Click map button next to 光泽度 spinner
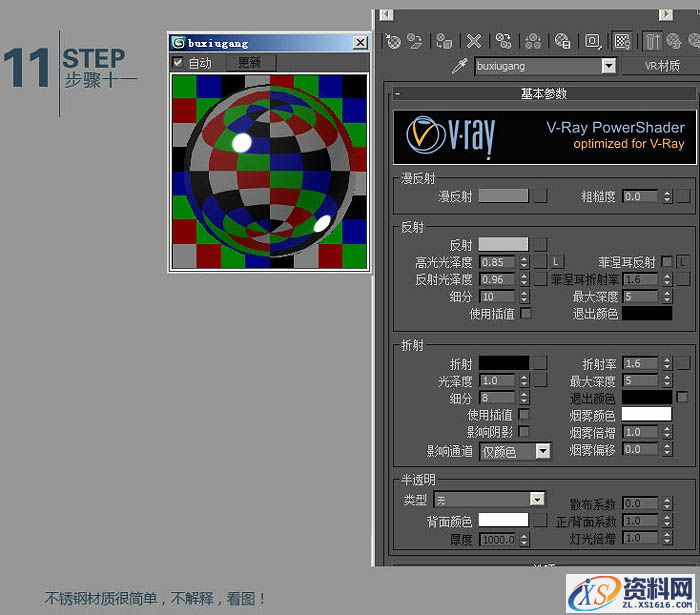The width and height of the screenshot is (700, 615). coord(540,380)
